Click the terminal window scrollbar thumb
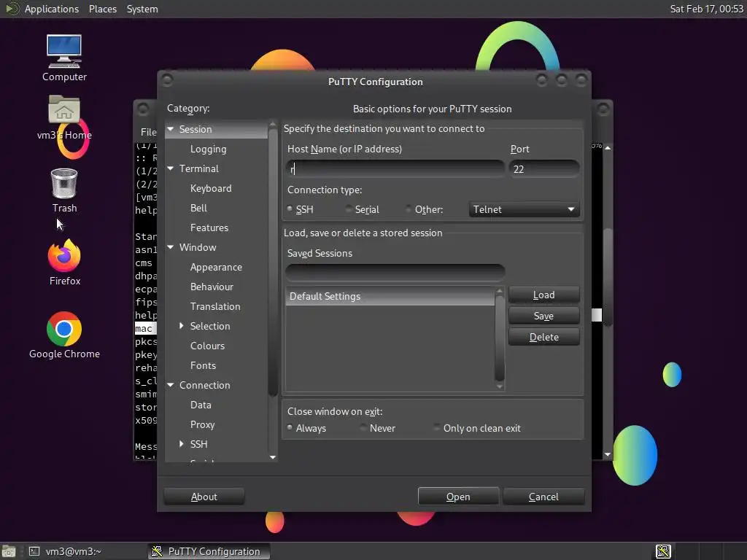Screen dimensions: 747x560 [x=608, y=277]
